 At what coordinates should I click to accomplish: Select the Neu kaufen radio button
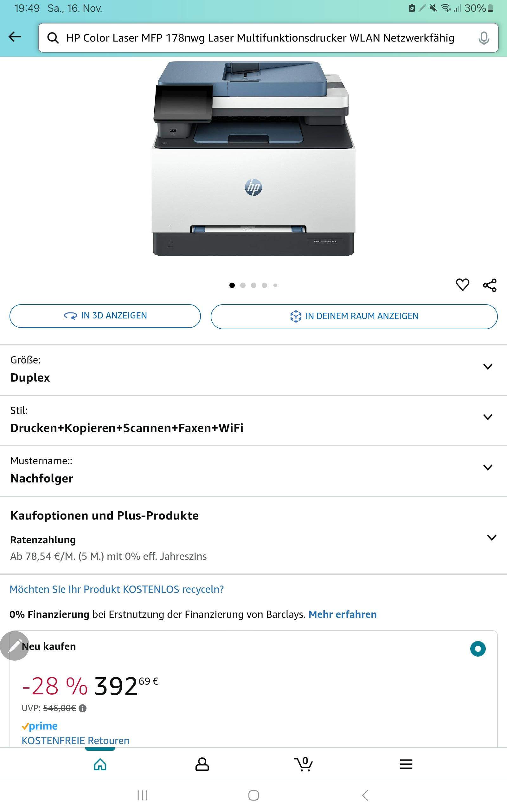[x=478, y=649]
